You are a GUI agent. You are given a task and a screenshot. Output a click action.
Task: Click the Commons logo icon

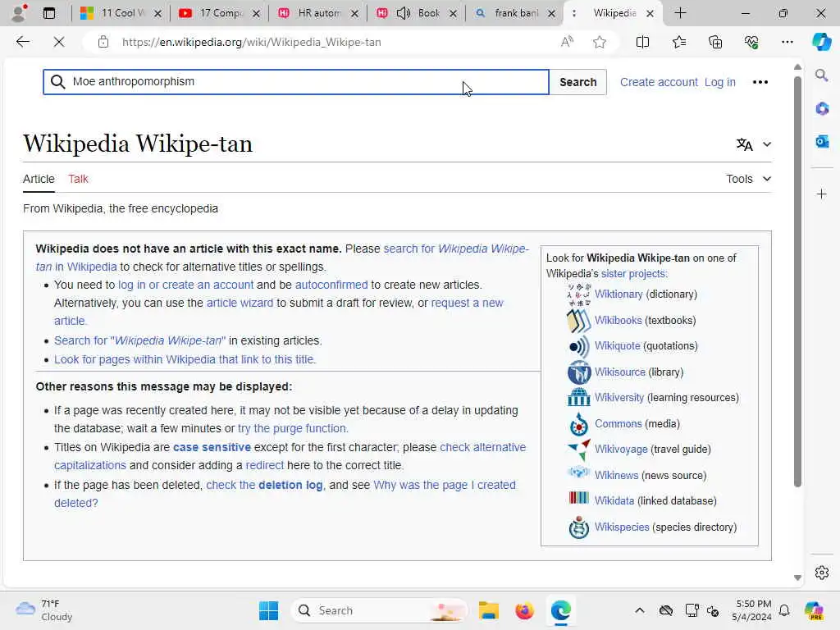point(578,424)
